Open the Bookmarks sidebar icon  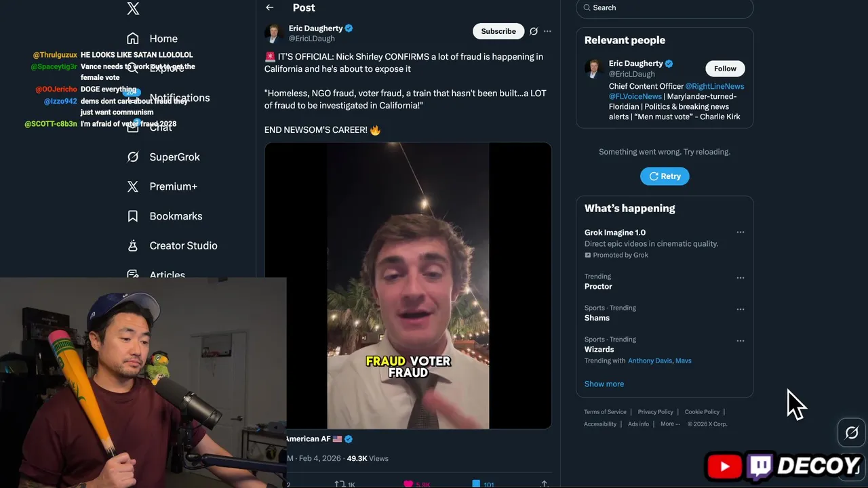[133, 216]
